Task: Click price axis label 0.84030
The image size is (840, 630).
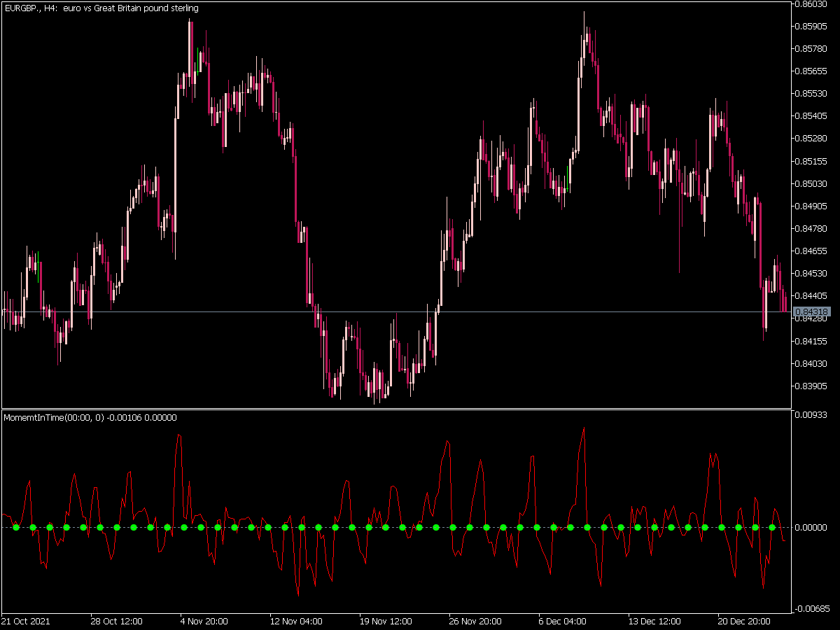Action: [x=812, y=364]
